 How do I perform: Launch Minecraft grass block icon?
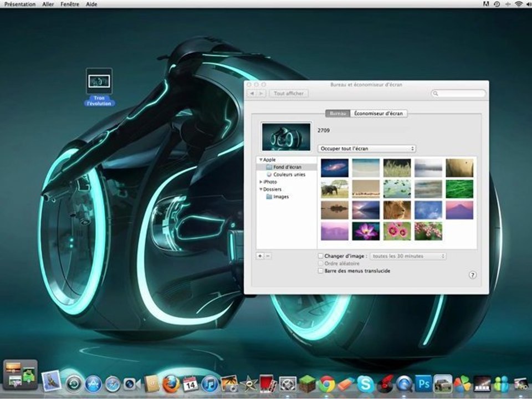pos(307,383)
